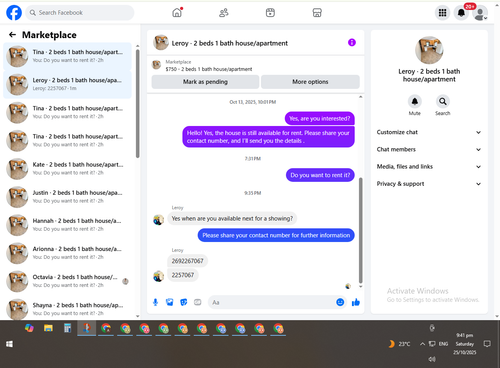Open the emoji picker in the message box
Screen dimensions: 500x368
click(340, 302)
